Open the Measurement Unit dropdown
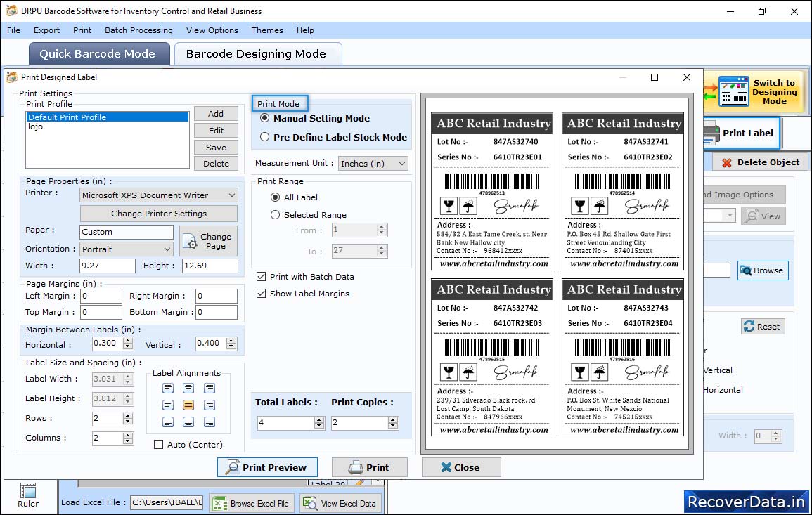The image size is (812, 515). [x=373, y=164]
